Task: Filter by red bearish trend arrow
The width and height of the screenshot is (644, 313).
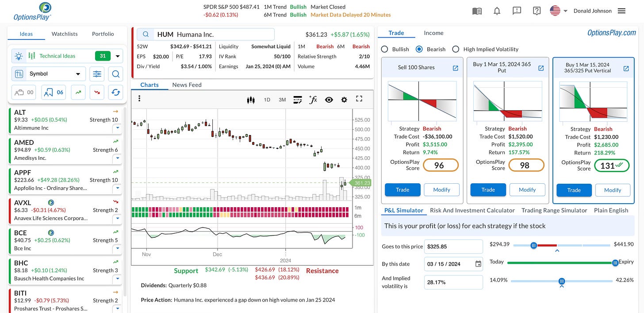Action: tap(97, 93)
